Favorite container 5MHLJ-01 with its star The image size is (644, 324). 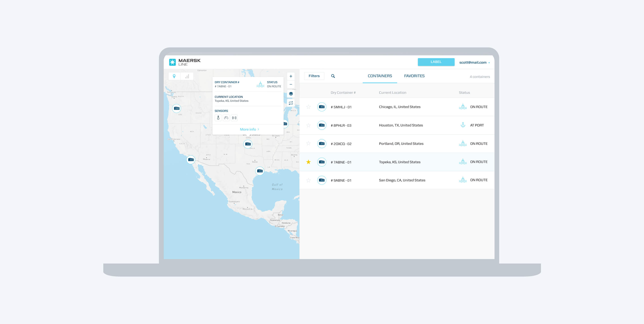click(309, 107)
